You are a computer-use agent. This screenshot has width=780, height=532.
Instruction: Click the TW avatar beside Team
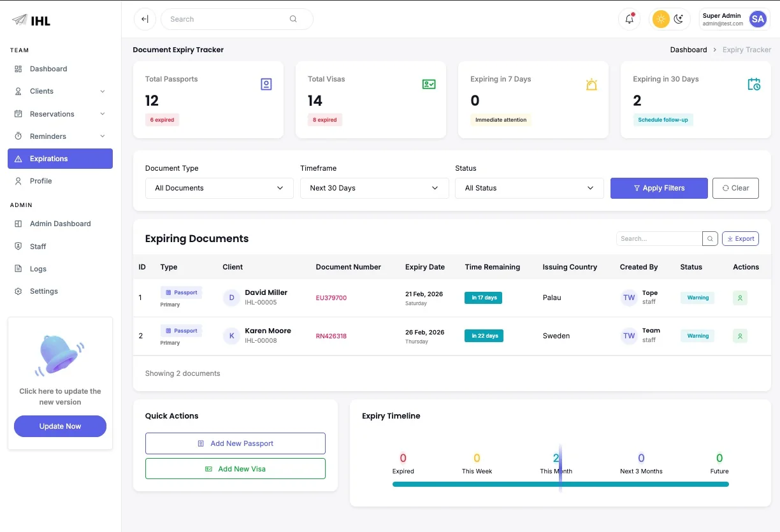click(629, 336)
